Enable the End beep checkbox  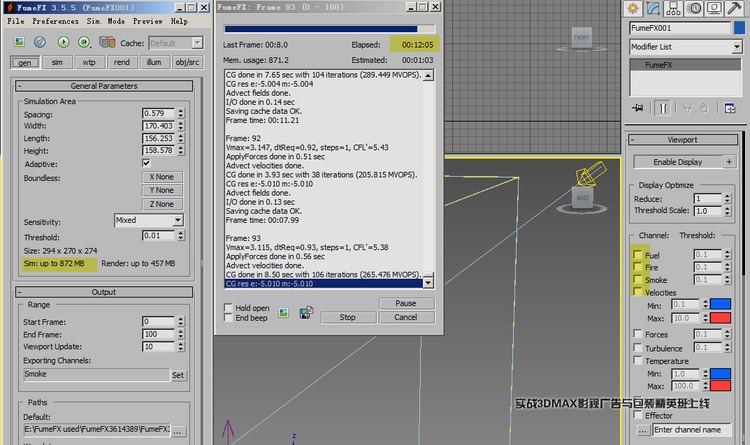coord(228,318)
